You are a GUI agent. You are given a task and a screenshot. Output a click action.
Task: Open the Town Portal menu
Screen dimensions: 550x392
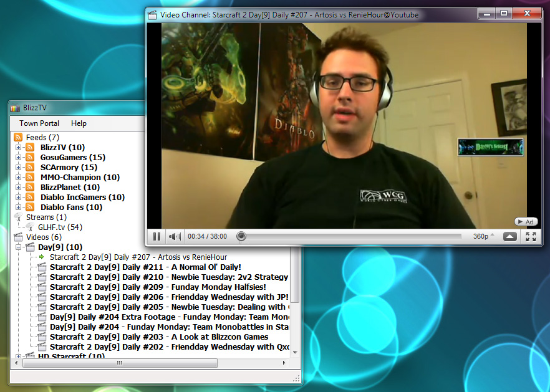(39, 123)
